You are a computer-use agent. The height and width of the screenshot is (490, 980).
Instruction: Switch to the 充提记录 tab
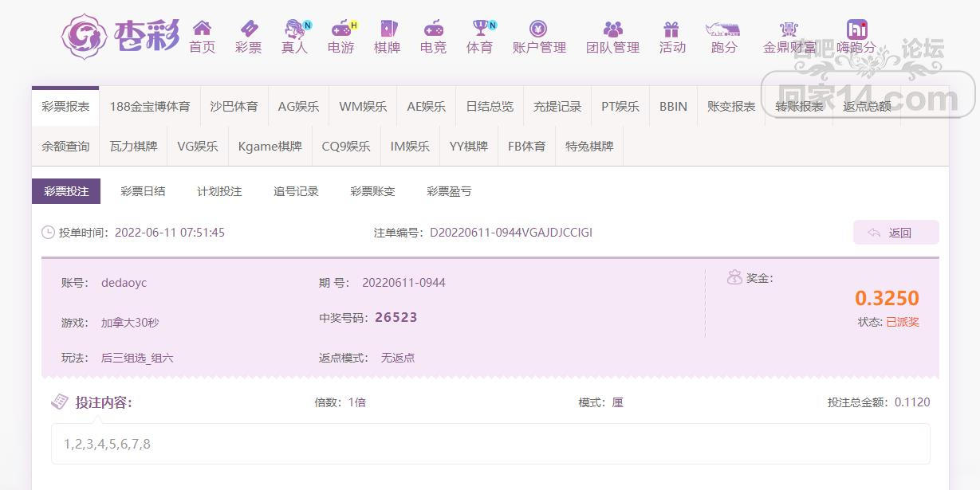pyautogui.click(x=557, y=106)
